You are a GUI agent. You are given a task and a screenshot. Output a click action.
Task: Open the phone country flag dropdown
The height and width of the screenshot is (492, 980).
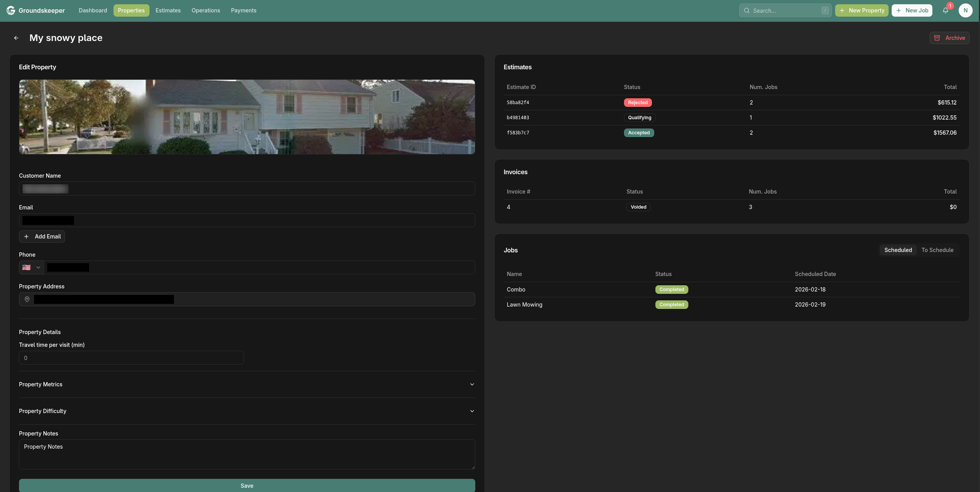point(31,267)
